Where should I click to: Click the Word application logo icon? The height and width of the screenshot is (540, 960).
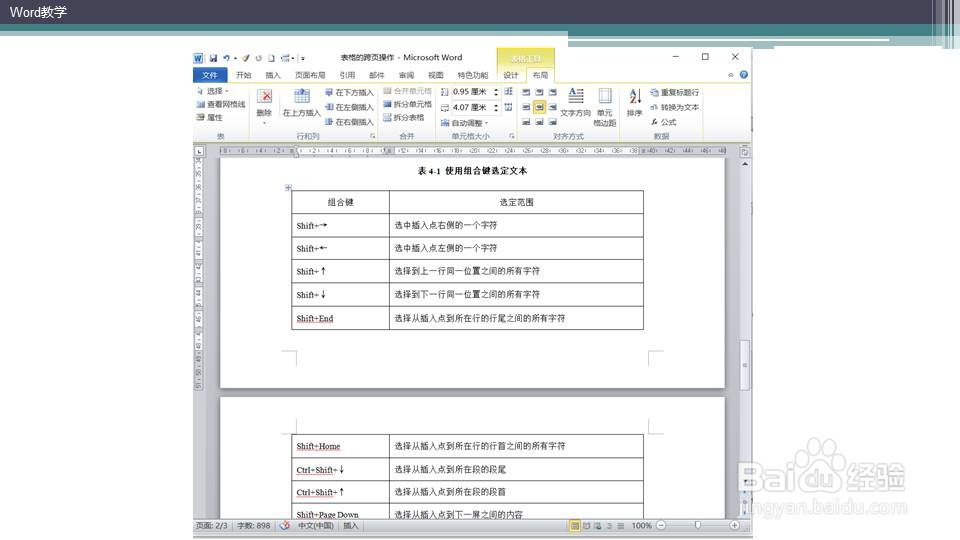(198, 58)
